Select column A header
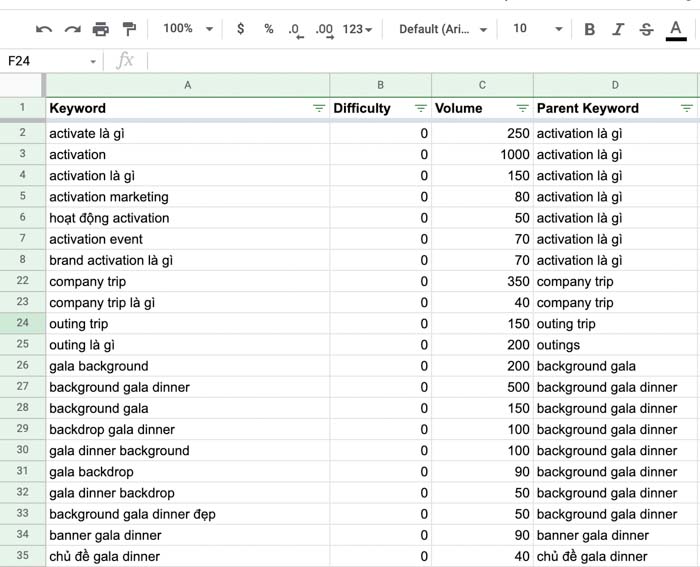The image size is (700, 567). pyautogui.click(x=188, y=85)
